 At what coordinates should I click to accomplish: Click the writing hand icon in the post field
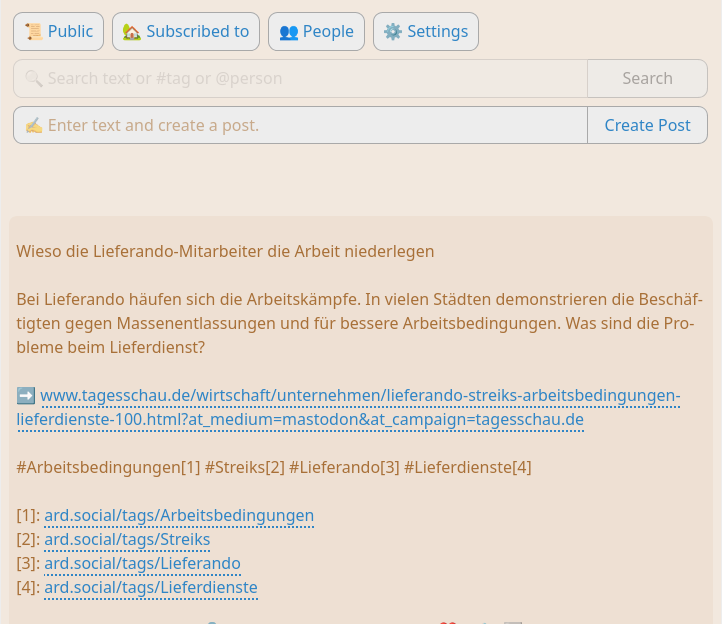click(x=33, y=125)
